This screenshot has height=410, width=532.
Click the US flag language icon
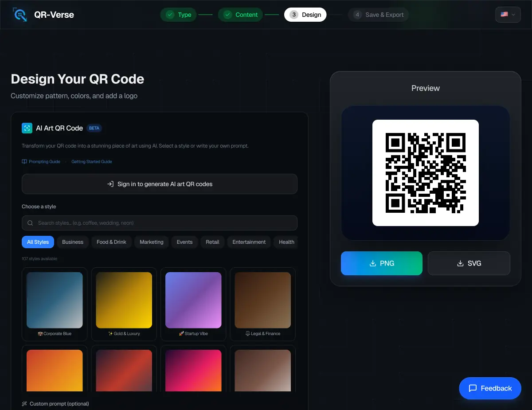tap(505, 14)
